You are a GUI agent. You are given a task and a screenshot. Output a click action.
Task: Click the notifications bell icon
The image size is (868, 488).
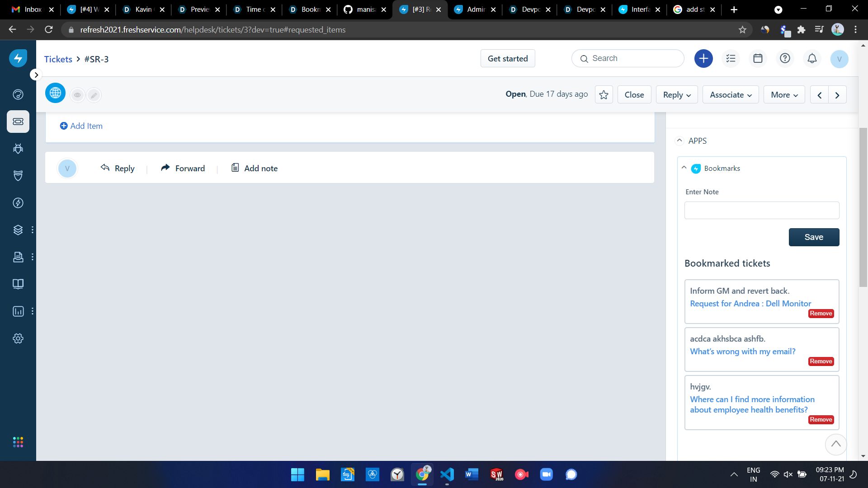[x=812, y=58]
